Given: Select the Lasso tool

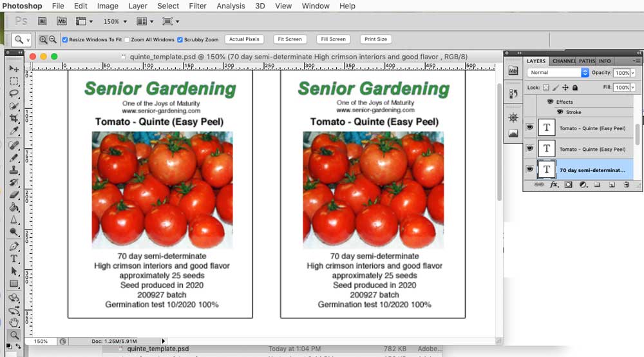Looking at the screenshot, I should click(x=14, y=93).
